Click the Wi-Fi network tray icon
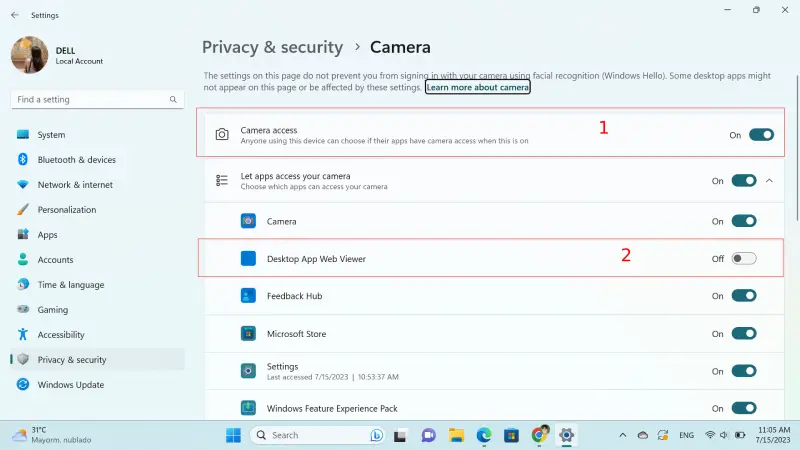800x450 pixels. [x=710, y=435]
